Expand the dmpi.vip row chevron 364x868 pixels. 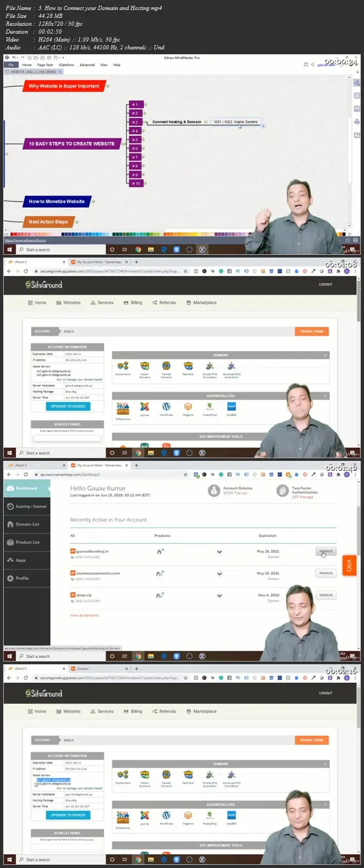pos(219,595)
